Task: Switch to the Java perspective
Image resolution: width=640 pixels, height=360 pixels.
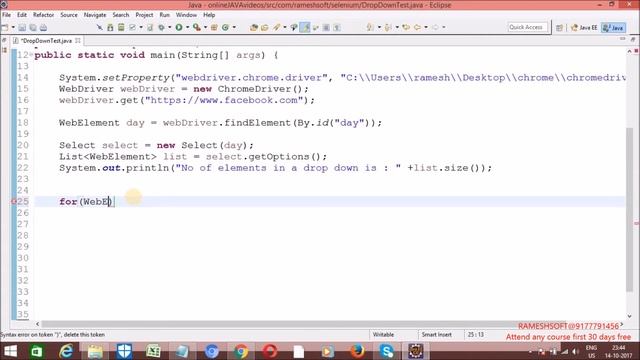Action: tap(613, 27)
